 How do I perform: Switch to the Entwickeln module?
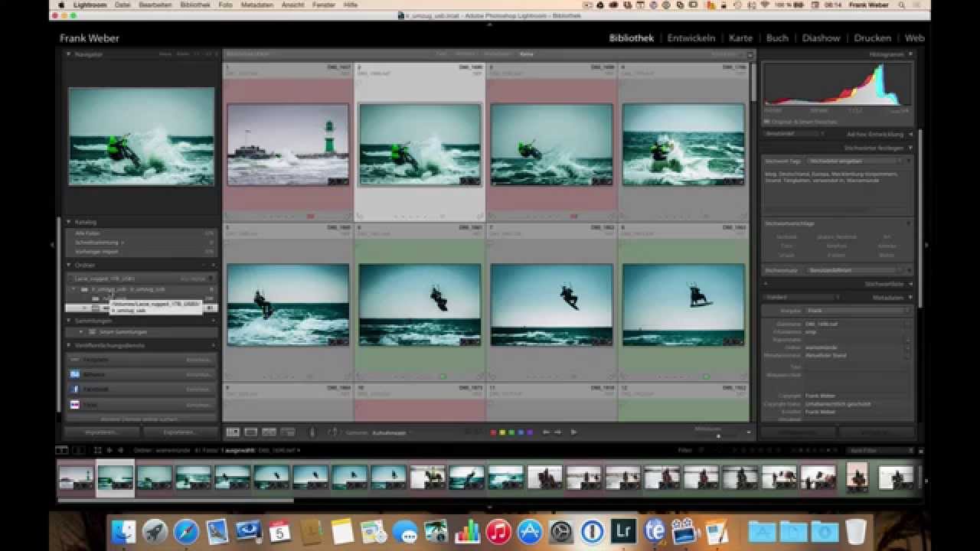[x=691, y=37]
